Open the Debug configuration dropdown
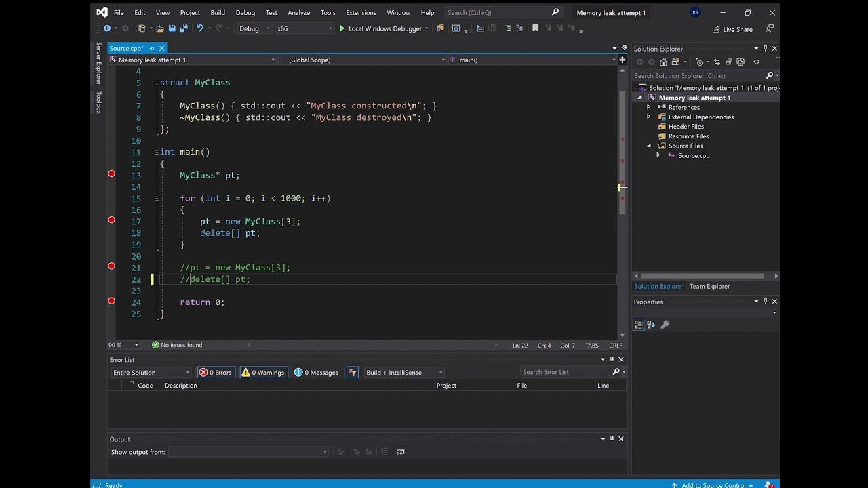868x488 pixels. pyautogui.click(x=254, y=28)
